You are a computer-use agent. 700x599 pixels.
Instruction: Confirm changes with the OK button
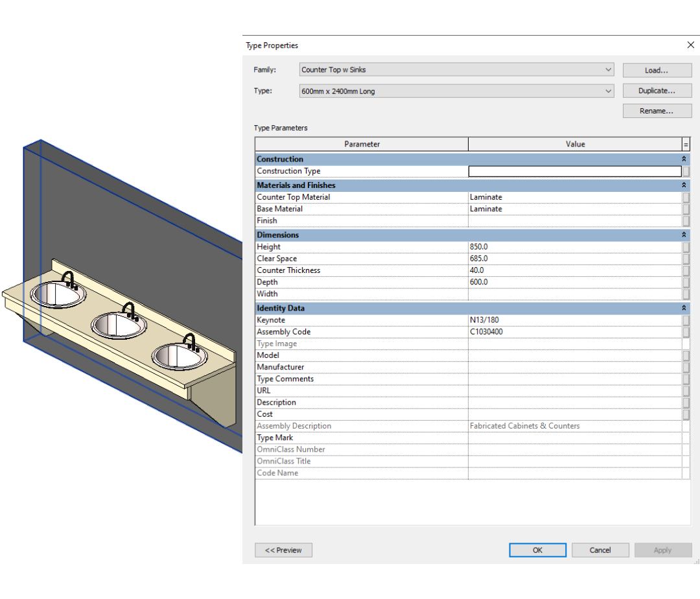pos(537,550)
